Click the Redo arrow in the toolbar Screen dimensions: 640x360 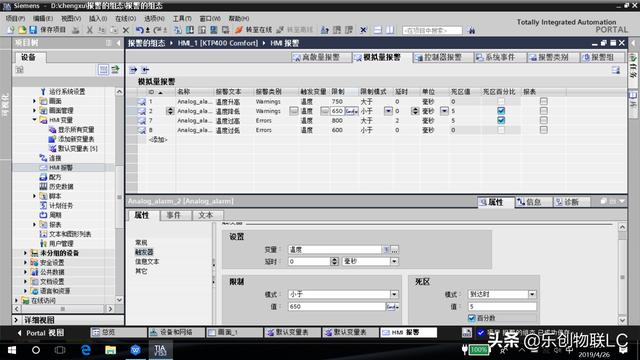click(158, 30)
